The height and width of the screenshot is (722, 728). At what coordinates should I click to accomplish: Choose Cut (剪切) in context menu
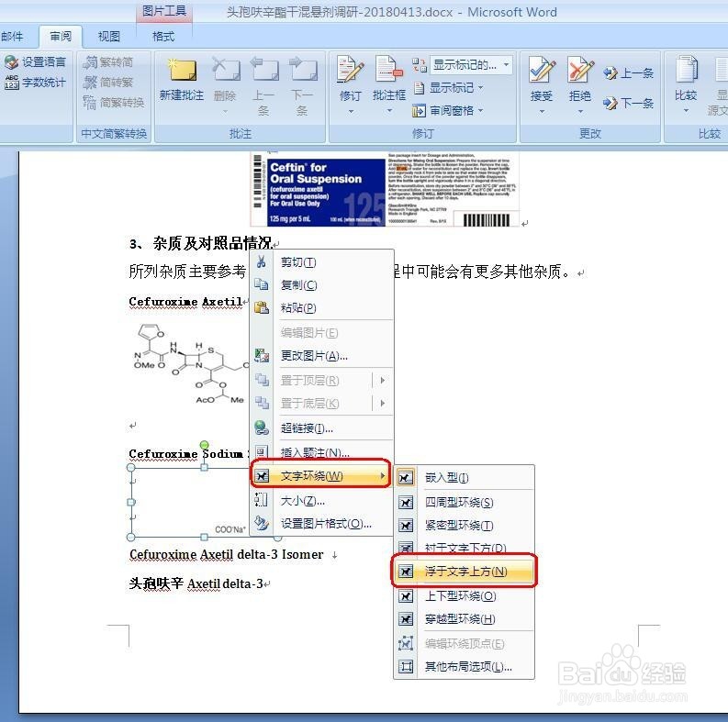pos(322,262)
